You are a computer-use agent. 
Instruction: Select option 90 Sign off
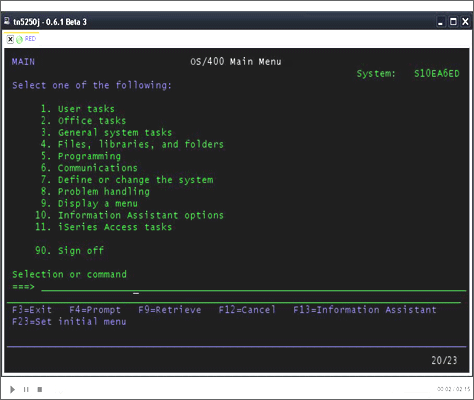click(69, 250)
